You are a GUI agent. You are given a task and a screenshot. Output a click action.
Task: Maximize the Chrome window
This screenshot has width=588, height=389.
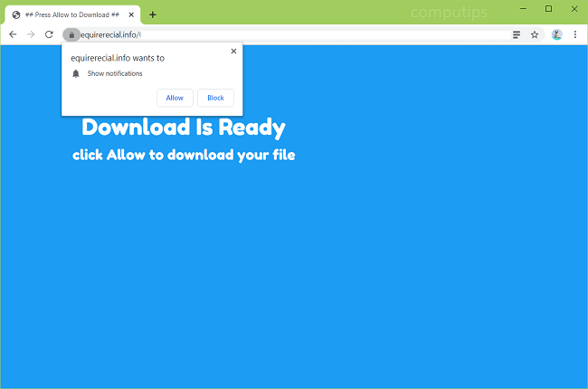(x=548, y=9)
